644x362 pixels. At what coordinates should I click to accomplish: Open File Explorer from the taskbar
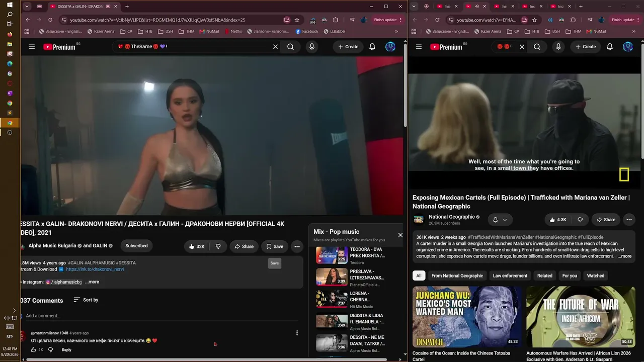click(x=10, y=44)
